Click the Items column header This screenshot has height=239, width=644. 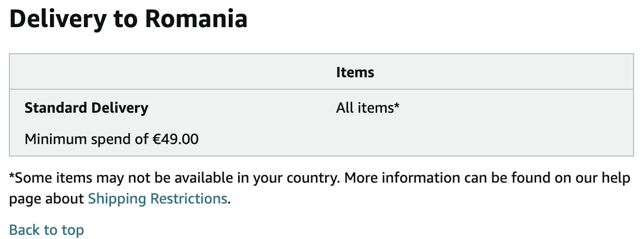coord(355,72)
